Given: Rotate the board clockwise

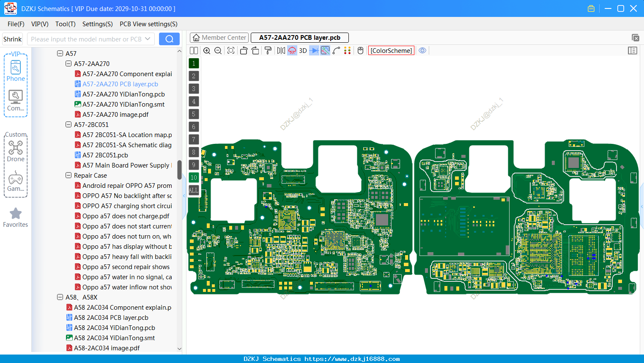Looking at the screenshot, I should click(255, 51).
